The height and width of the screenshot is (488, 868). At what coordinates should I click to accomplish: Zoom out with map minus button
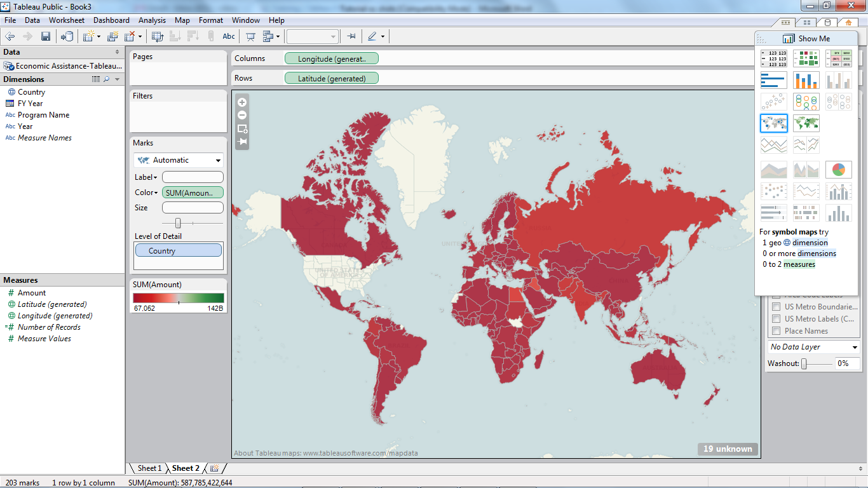[242, 115]
